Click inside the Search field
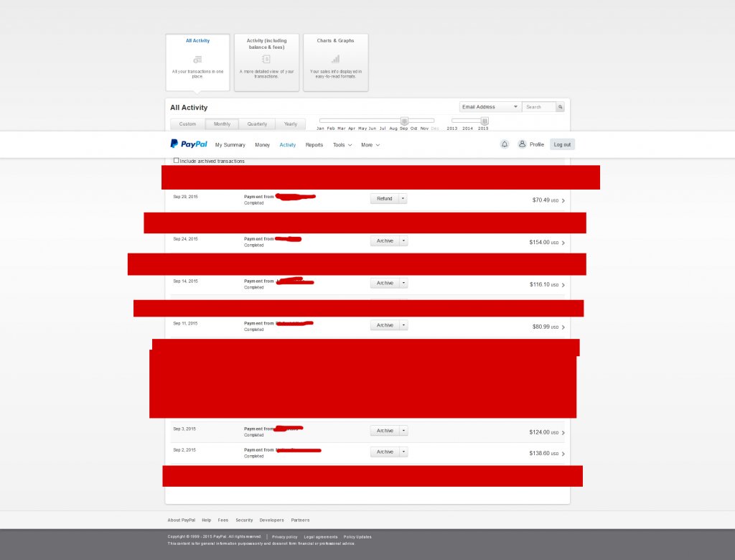This screenshot has height=560, width=735. (x=539, y=107)
